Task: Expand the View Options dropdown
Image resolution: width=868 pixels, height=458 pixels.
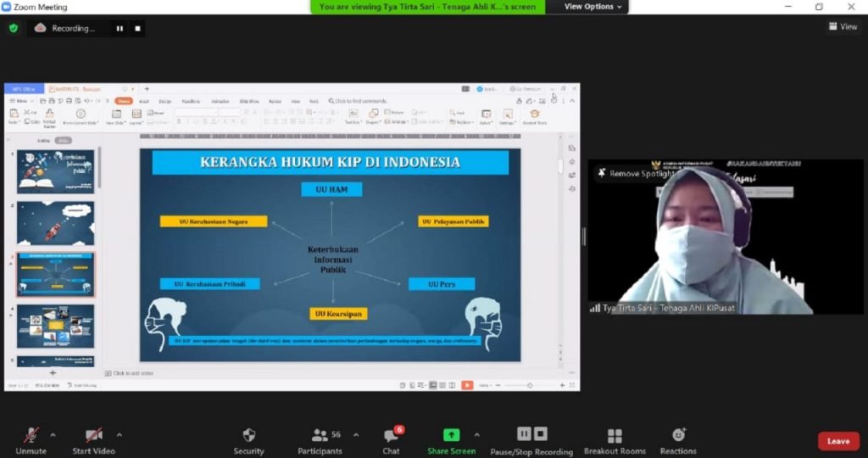Action: click(x=593, y=7)
